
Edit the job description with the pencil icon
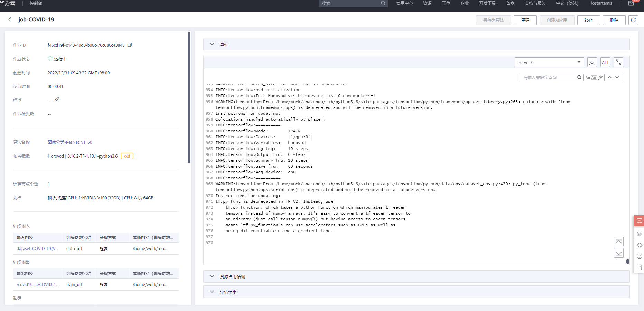tap(57, 100)
